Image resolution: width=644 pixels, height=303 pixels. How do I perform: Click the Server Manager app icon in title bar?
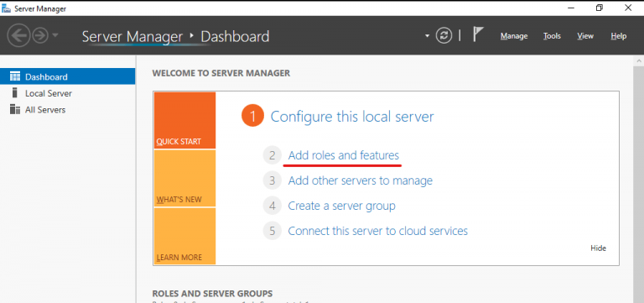(x=6, y=8)
